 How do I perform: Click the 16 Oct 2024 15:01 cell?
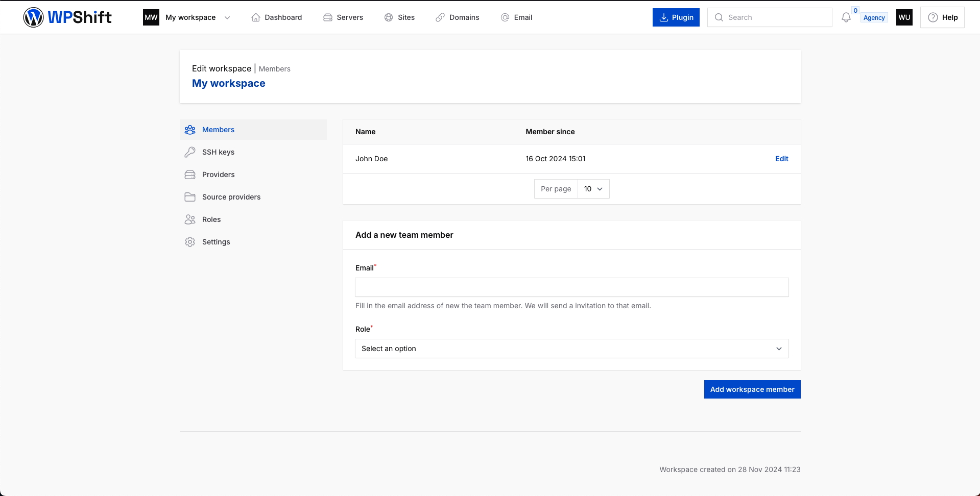[556, 159]
